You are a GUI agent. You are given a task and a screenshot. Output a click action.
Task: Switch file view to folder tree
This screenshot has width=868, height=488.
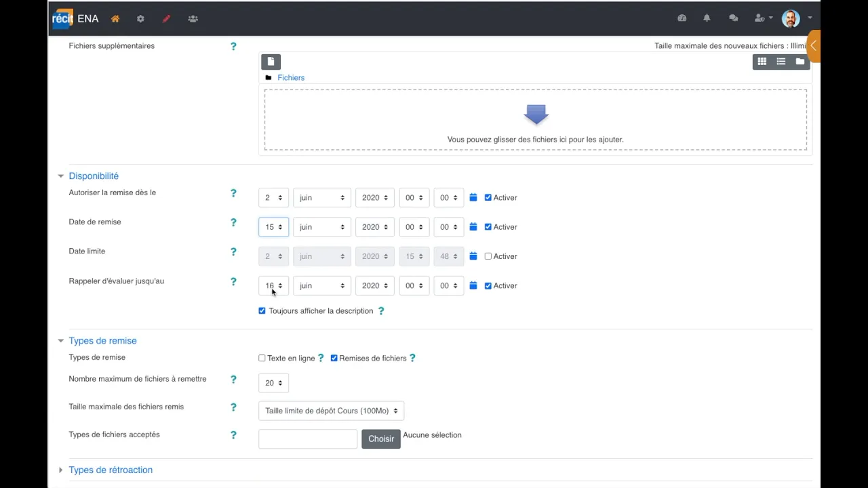800,62
